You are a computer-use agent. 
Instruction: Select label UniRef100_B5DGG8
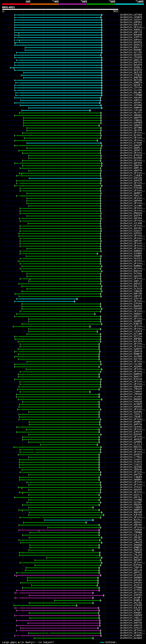click(x=131, y=213)
